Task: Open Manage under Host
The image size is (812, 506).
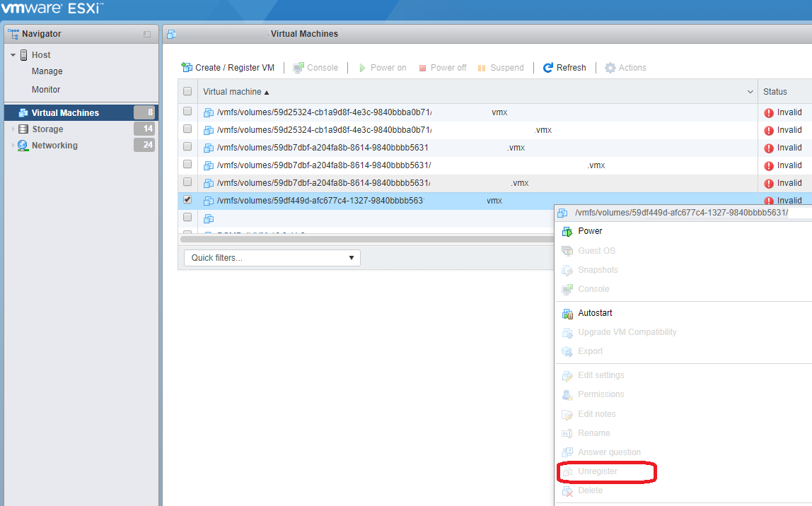Action: (47, 71)
